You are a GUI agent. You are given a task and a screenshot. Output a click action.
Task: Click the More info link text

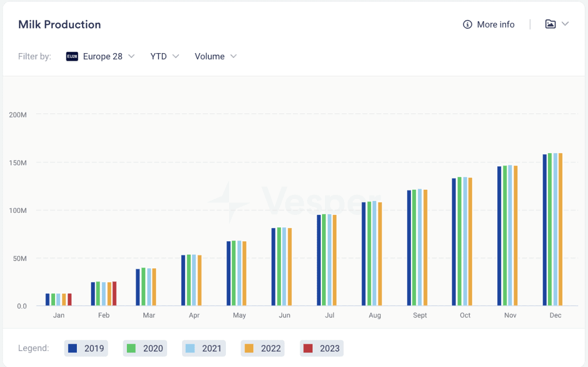(495, 24)
